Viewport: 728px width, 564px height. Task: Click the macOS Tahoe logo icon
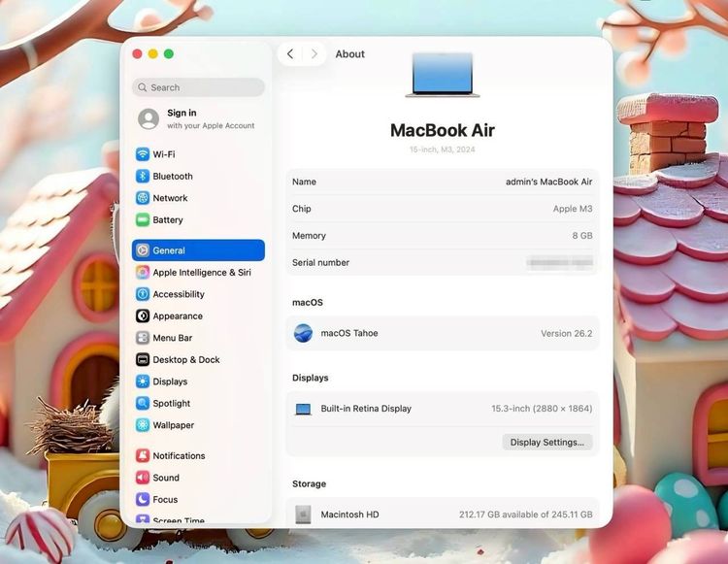(303, 333)
